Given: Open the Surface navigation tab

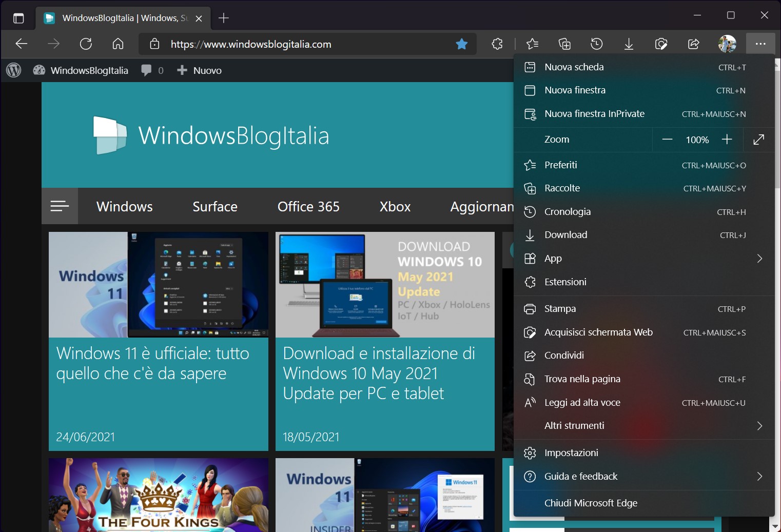Looking at the screenshot, I should (x=215, y=206).
